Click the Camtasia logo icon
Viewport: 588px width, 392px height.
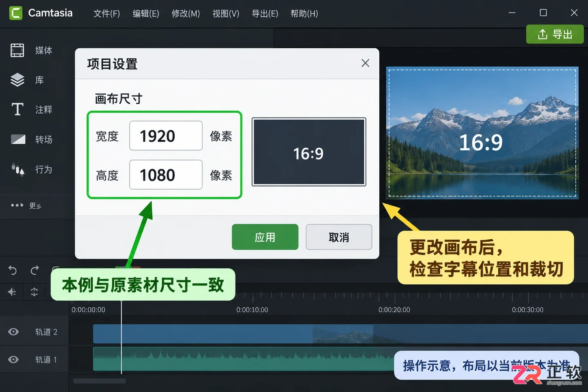point(16,13)
